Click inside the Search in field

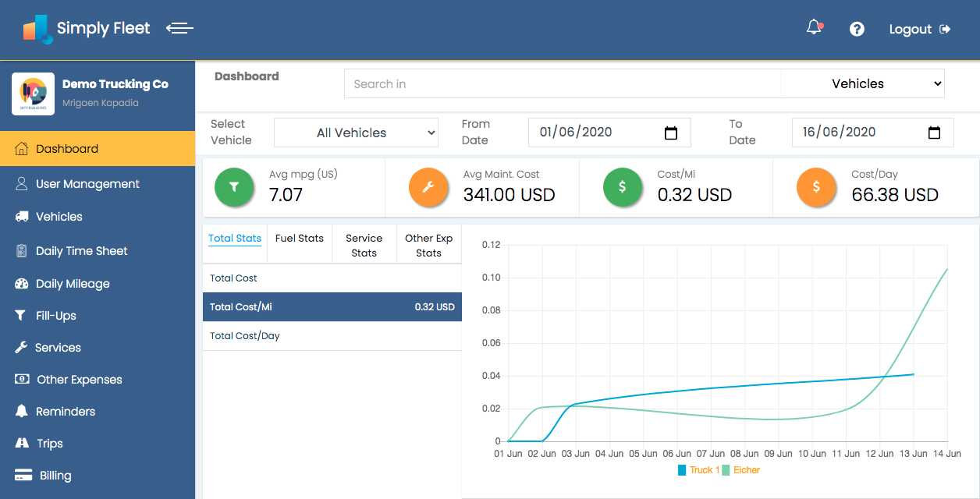click(562, 83)
